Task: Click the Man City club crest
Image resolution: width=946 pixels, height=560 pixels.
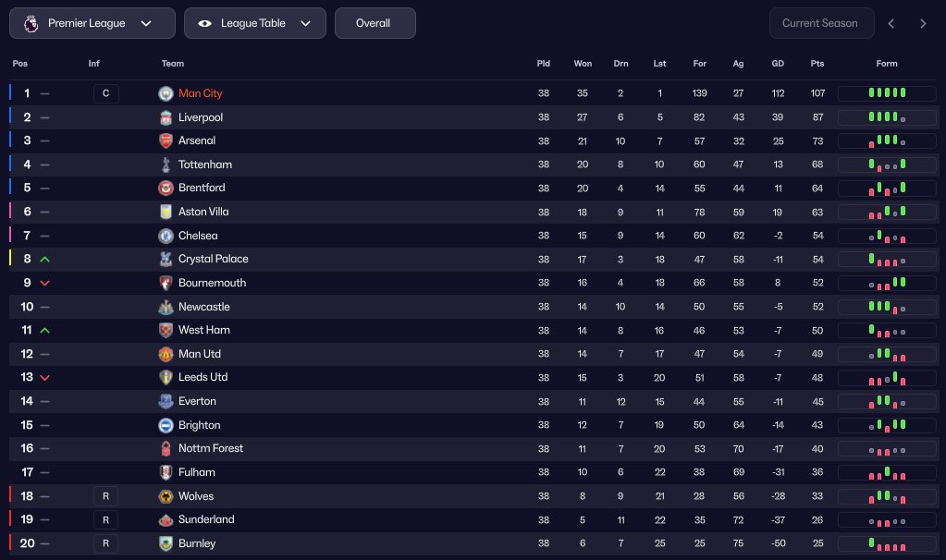Action: point(166,93)
